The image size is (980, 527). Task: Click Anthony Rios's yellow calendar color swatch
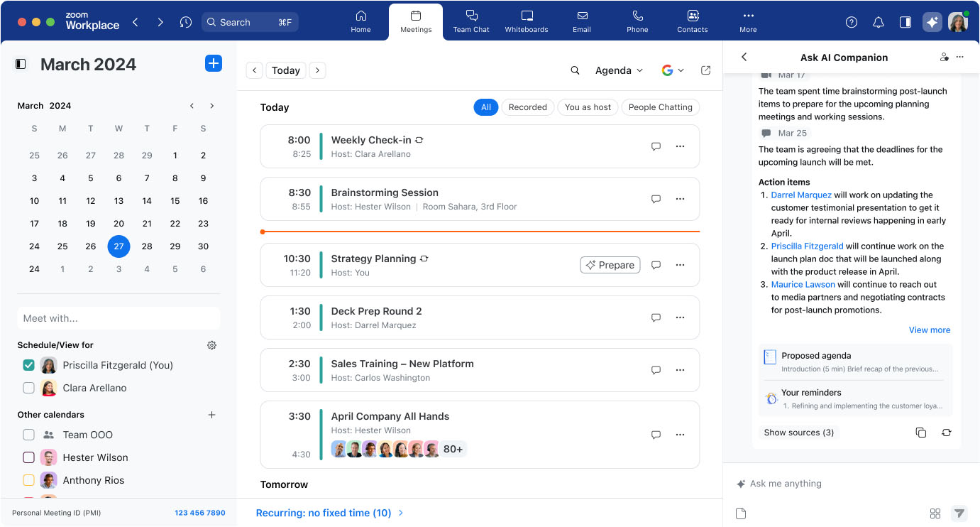coord(28,479)
